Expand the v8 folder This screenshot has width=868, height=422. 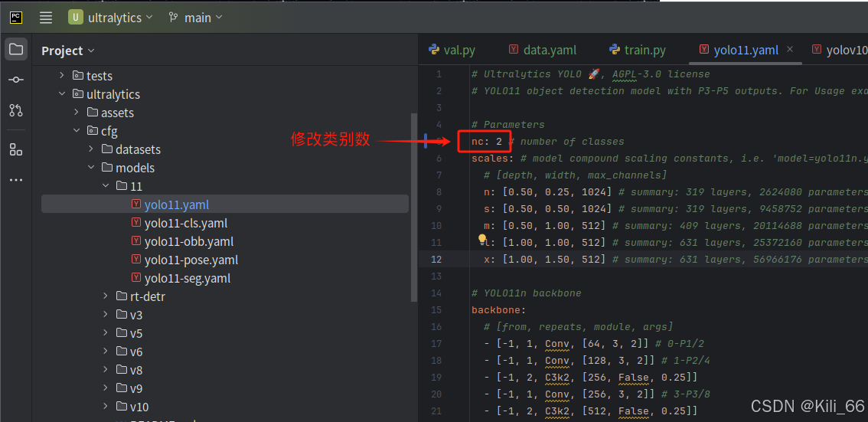[x=105, y=369]
